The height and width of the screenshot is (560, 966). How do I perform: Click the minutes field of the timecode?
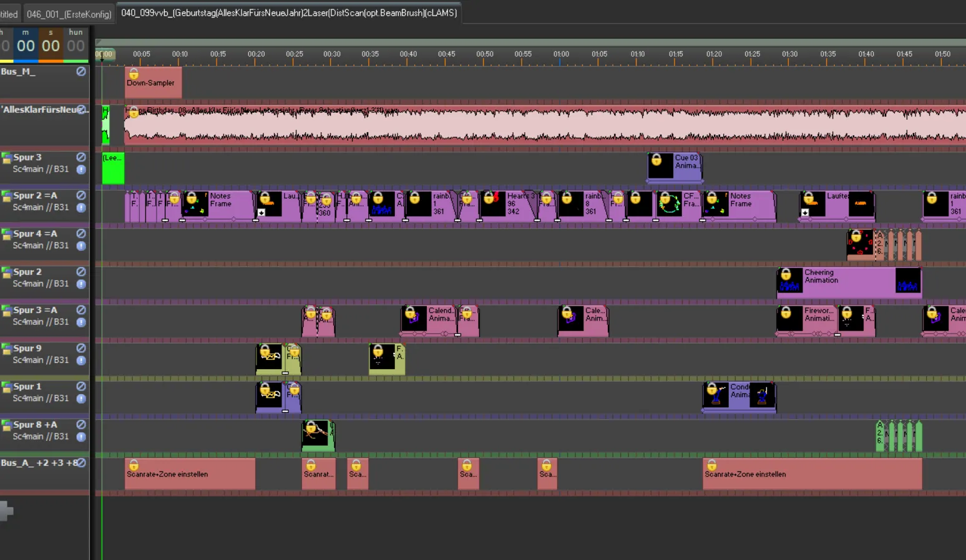click(x=26, y=46)
